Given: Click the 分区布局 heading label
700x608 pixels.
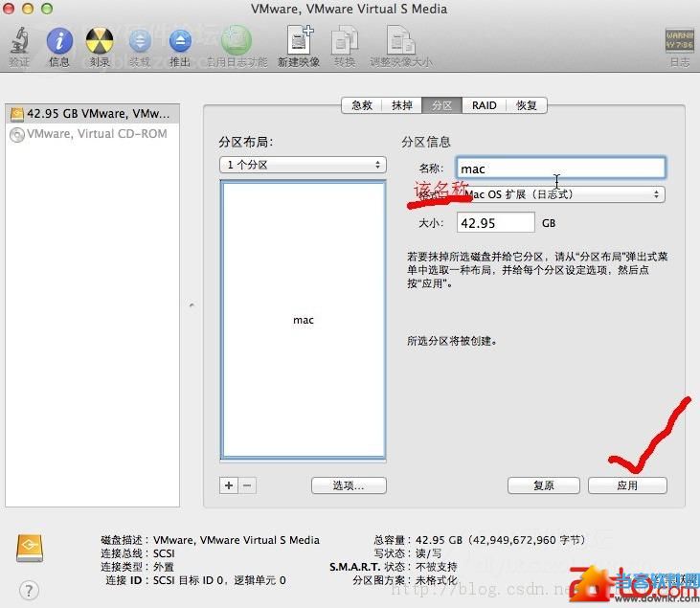Looking at the screenshot, I should (245, 142).
